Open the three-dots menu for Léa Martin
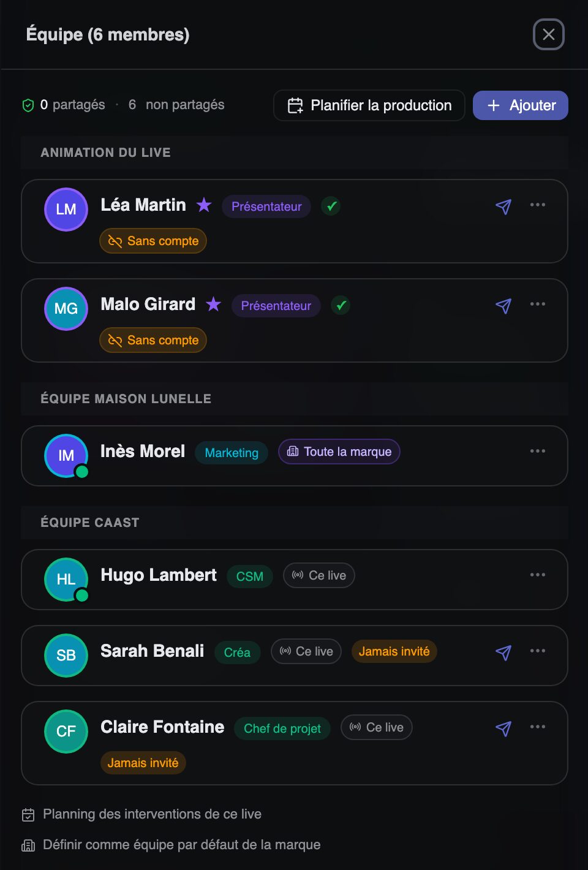The image size is (588, 870). coord(537,205)
